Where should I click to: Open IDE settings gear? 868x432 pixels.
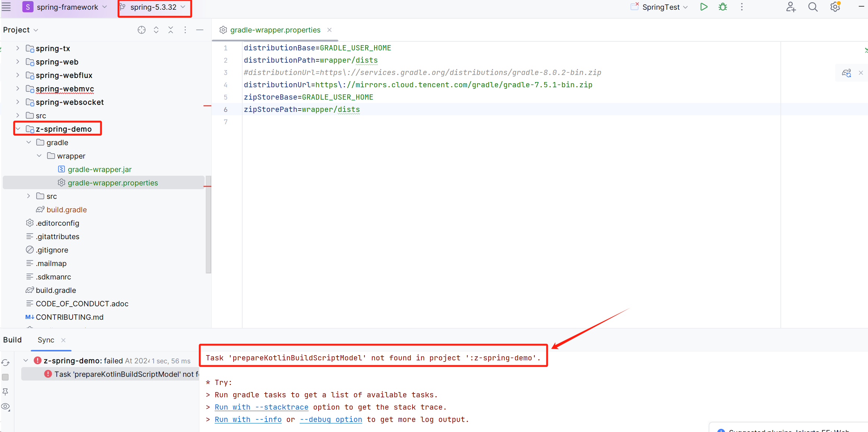(x=835, y=7)
